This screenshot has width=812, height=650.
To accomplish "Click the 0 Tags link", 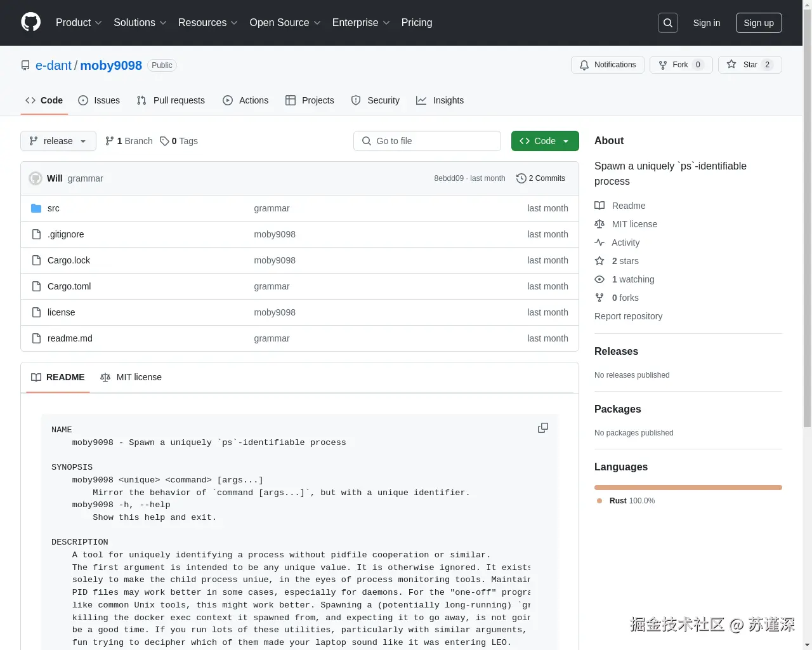I will 179,141.
